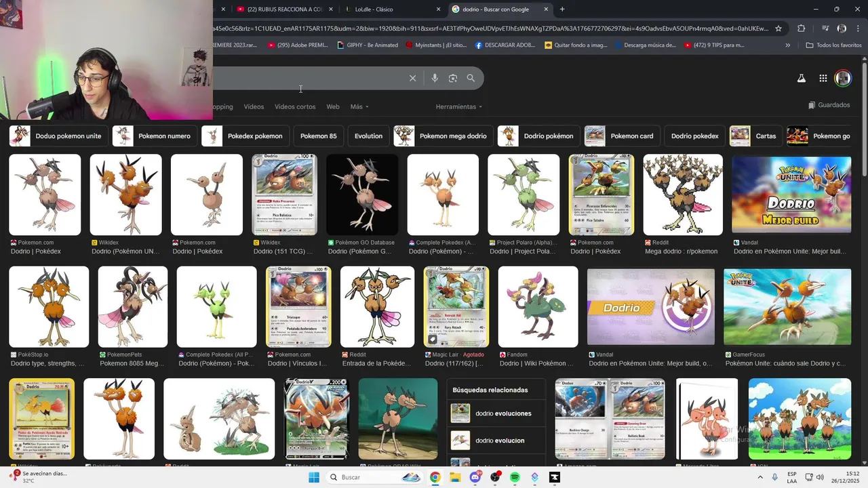Open the Pokémon GO Database Dodrio image
This screenshot has width=868, height=488.
point(362,195)
